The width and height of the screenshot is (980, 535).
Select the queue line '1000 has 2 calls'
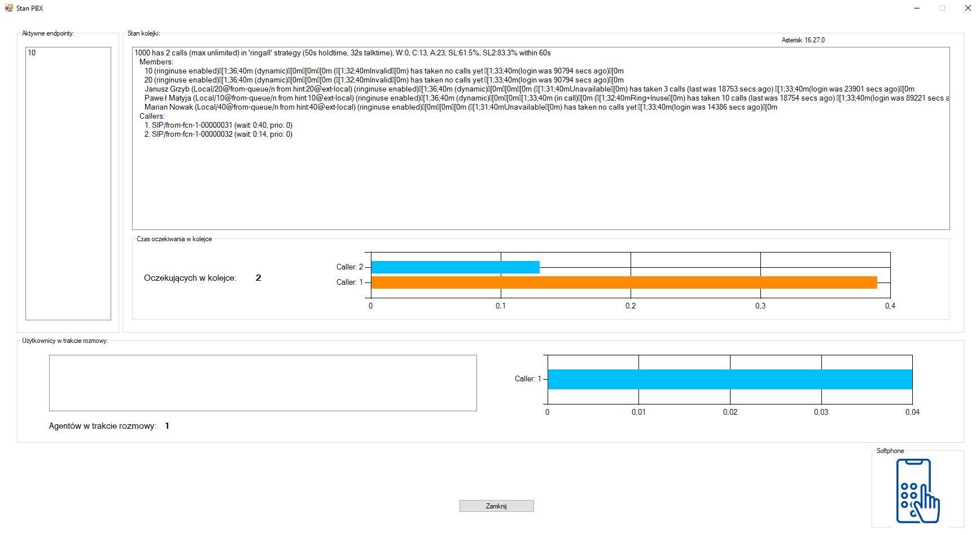tap(343, 53)
